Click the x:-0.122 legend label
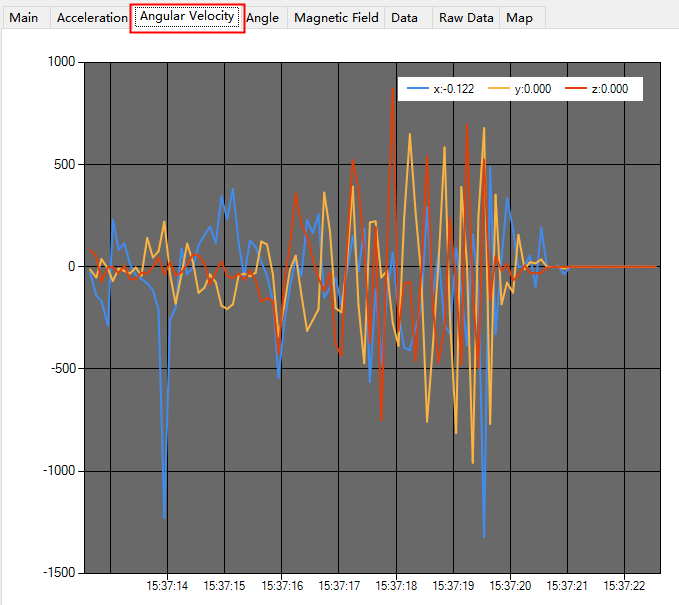Screen dimensions: 679x605 pyautogui.click(x=454, y=89)
